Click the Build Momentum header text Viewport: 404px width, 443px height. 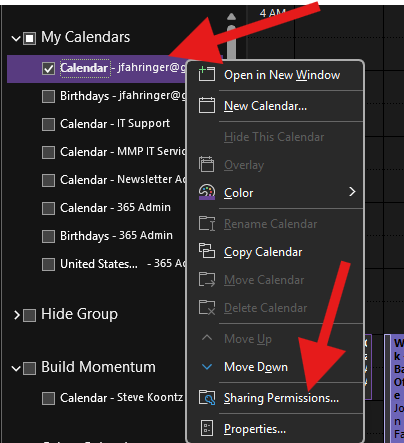coord(98,367)
